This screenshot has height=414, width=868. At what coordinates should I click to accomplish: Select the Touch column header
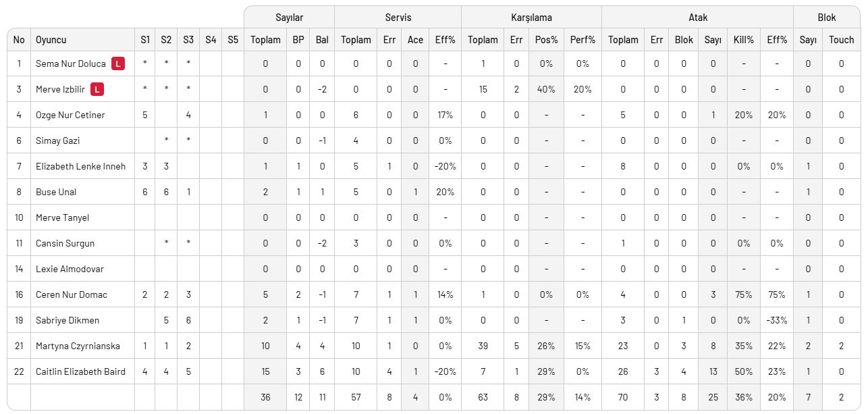pos(841,40)
